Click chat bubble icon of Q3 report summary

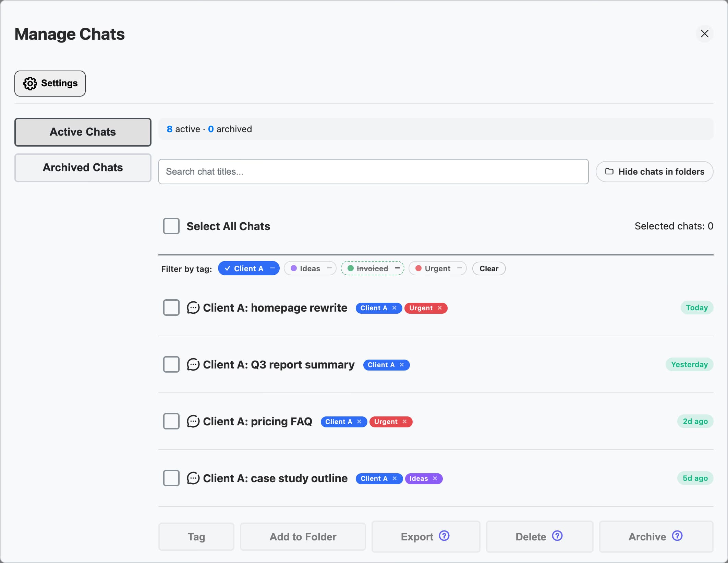[x=193, y=364]
